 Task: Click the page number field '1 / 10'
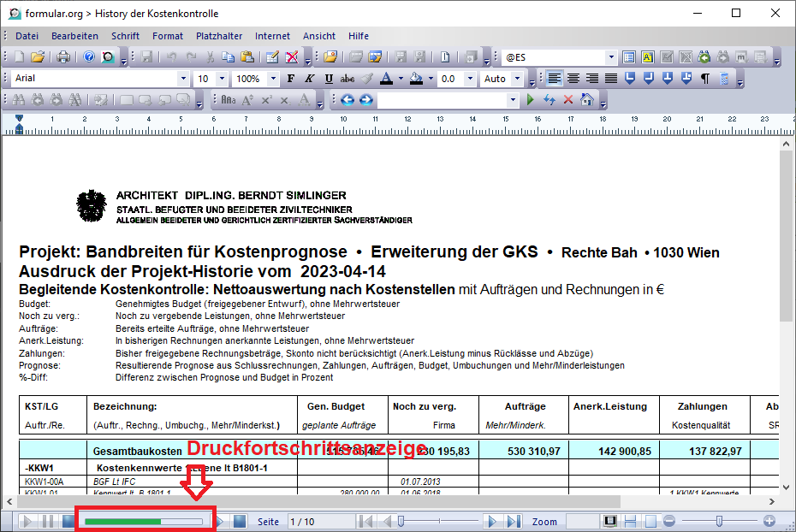coord(318,522)
